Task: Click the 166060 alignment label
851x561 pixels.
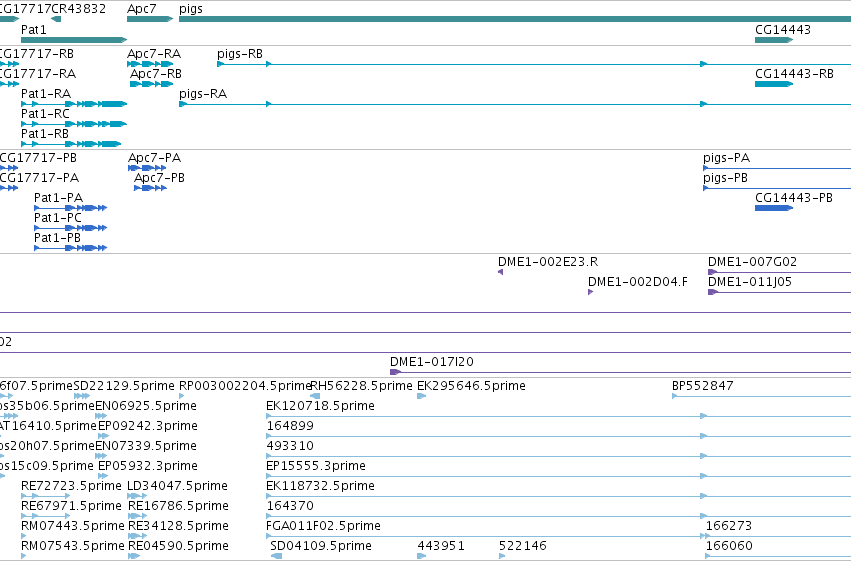Action: point(729,546)
